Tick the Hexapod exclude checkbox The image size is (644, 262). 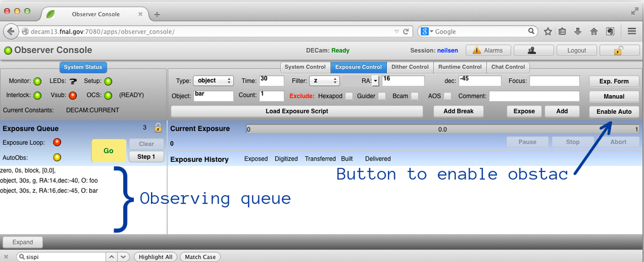click(348, 96)
